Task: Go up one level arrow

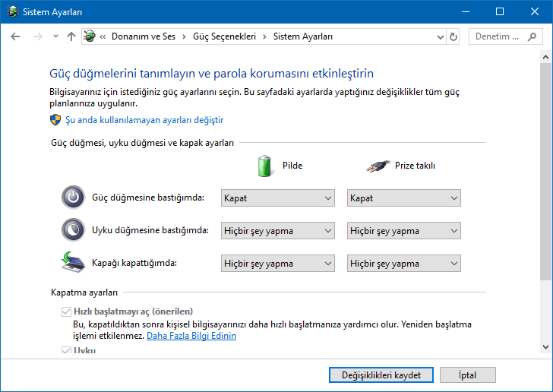Action: point(71,36)
